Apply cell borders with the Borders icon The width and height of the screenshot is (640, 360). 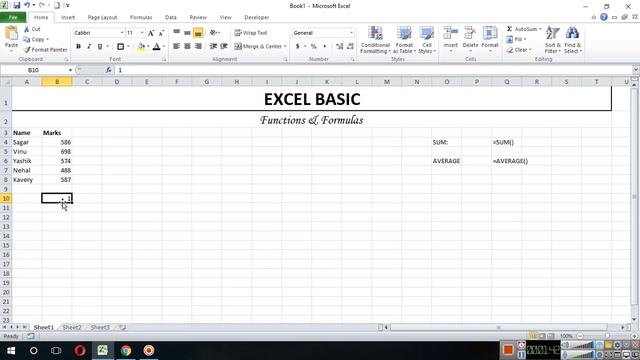pyautogui.click(x=120, y=47)
